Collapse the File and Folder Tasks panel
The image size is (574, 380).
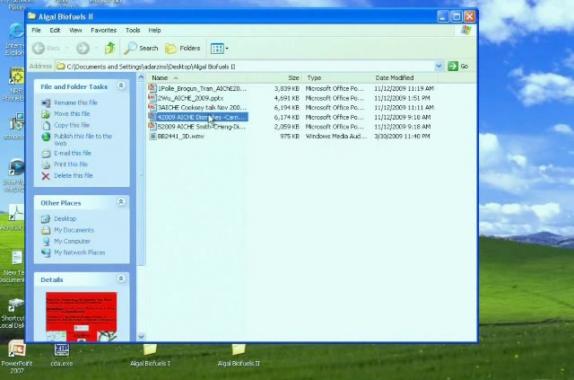coord(121,86)
